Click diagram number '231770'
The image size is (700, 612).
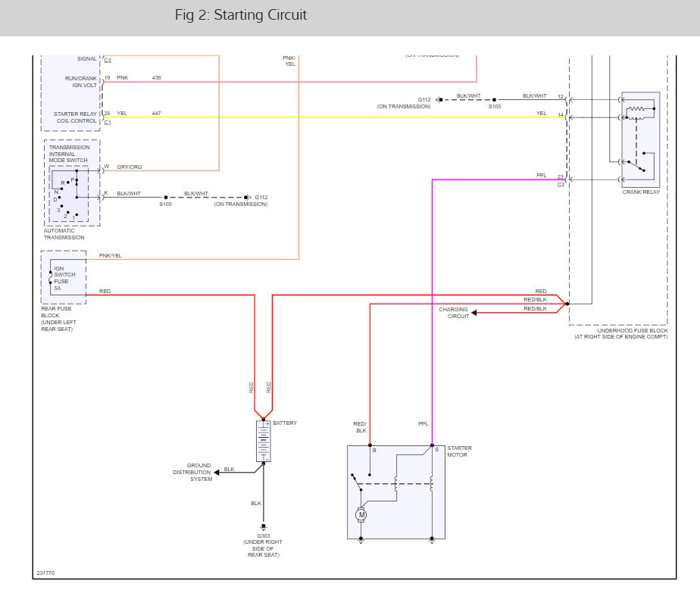[45, 573]
